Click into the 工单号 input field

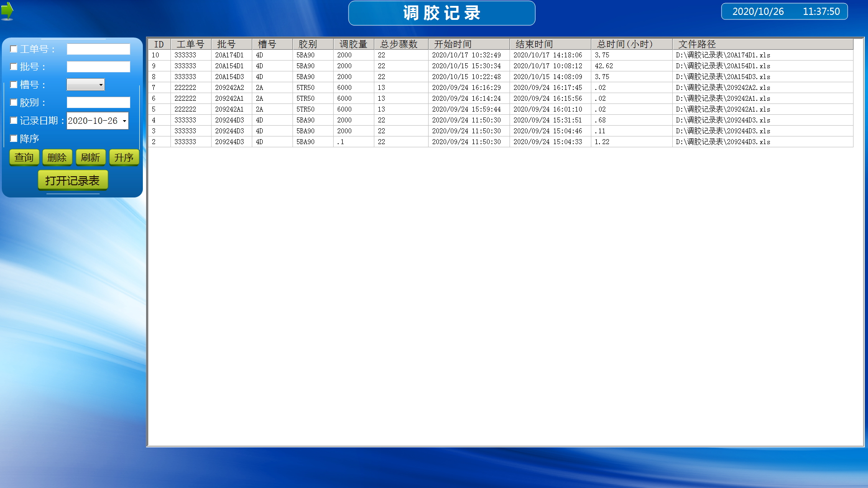click(98, 49)
